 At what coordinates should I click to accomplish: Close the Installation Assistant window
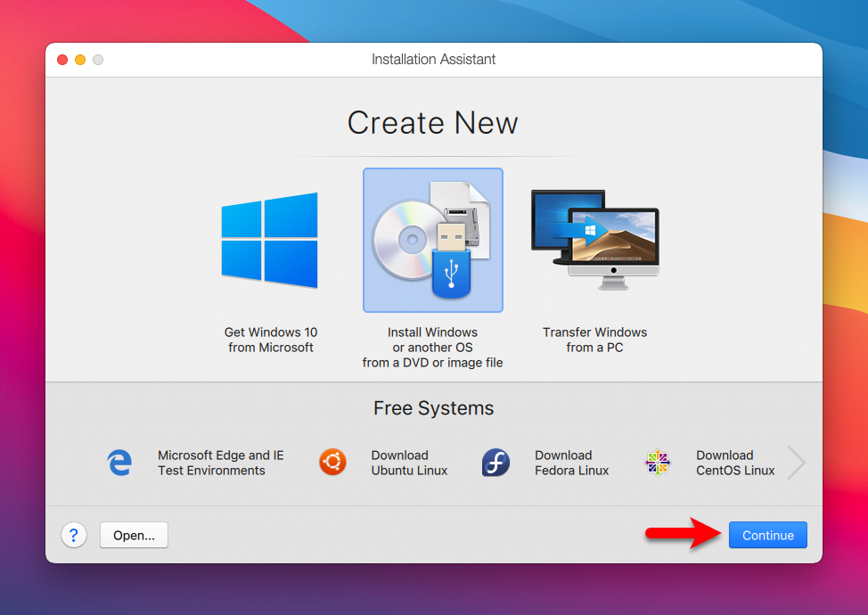(62, 60)
